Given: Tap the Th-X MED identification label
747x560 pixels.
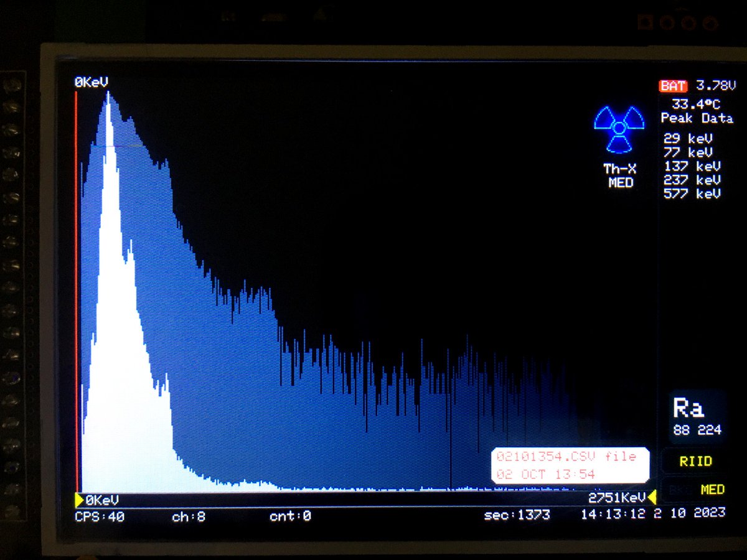Looking at the screenshot, I should point(620,175).
